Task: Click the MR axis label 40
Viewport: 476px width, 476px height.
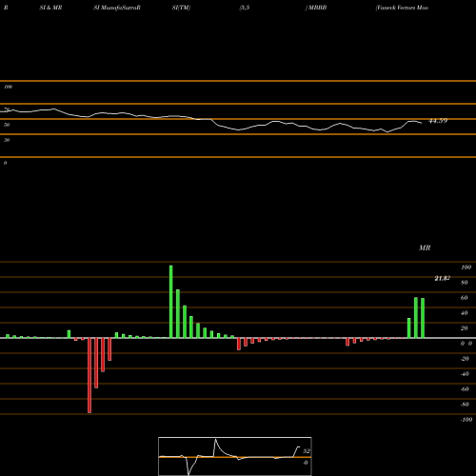Action: (x=465, y=313)
